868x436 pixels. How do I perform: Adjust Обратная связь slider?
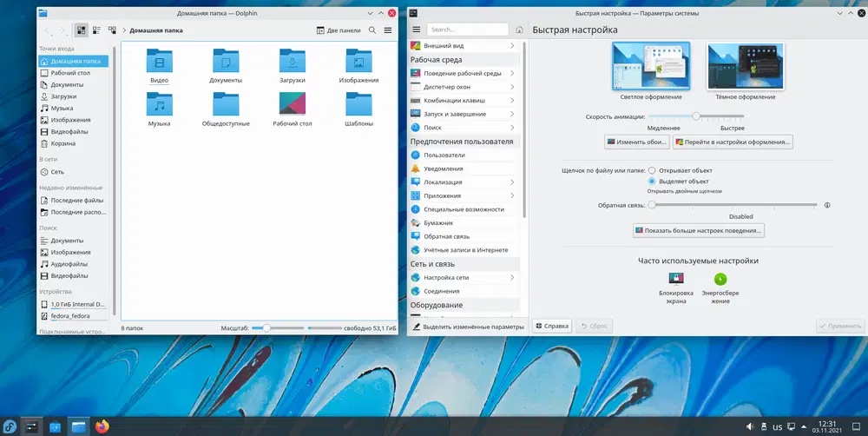click(733, 205)
